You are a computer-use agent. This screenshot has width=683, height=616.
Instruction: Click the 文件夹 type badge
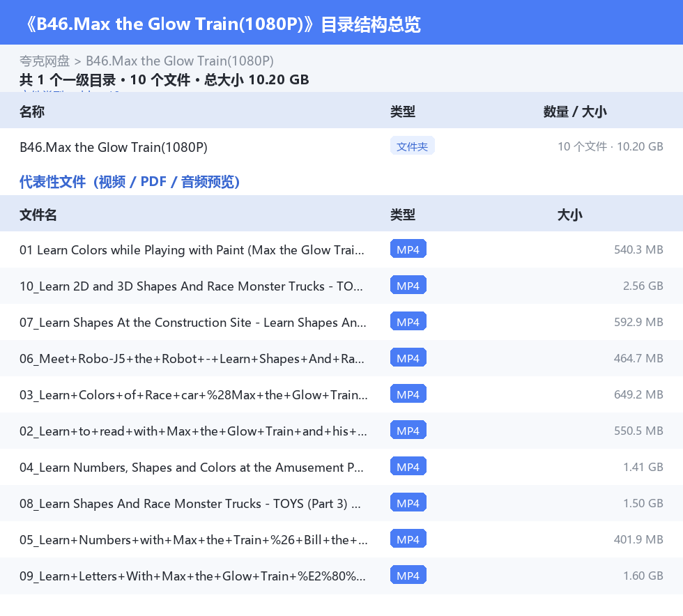(x=412, y=146)
